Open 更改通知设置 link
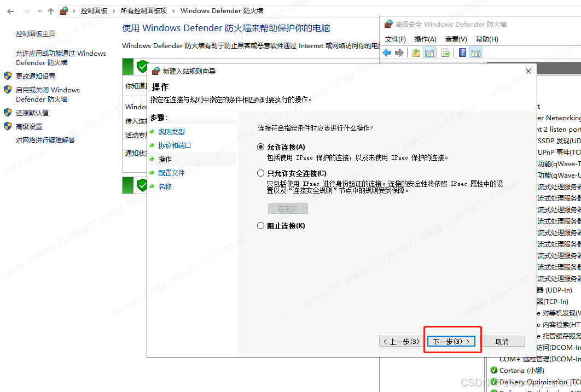This screenshot has height=392, width=581. (36, 76)
